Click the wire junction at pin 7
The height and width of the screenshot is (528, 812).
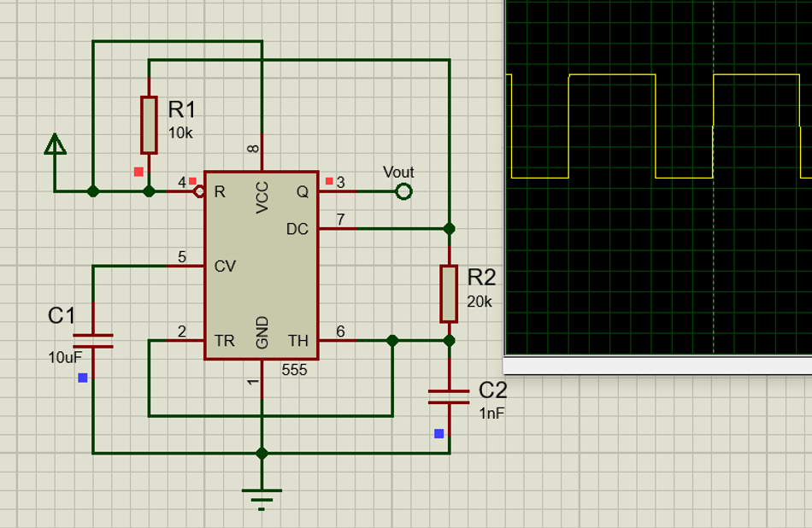(x=448, y=229)
